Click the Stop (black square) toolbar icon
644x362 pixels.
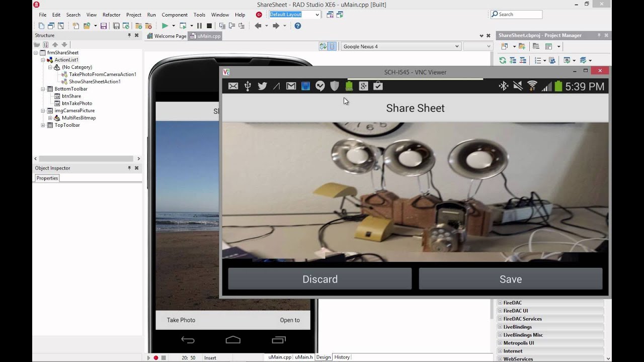(x=209, y=26)
